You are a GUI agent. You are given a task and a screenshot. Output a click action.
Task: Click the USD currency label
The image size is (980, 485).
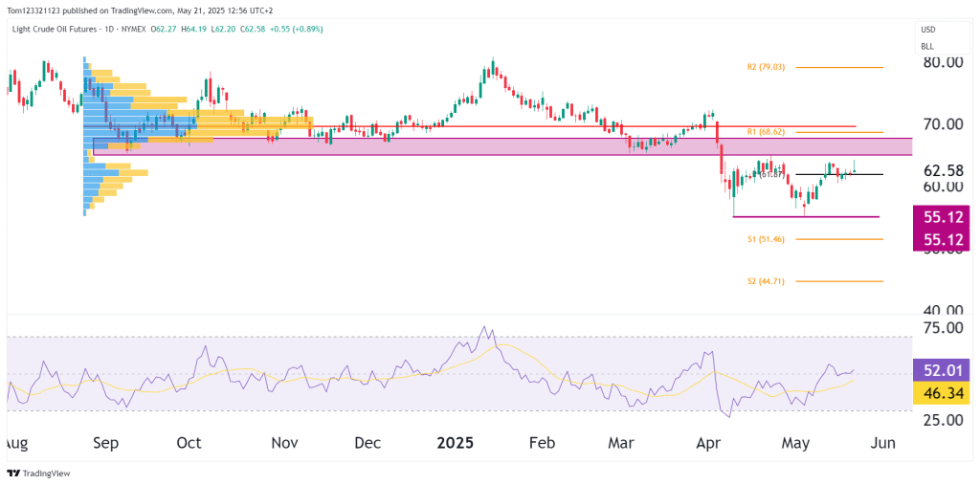point(927,30)
